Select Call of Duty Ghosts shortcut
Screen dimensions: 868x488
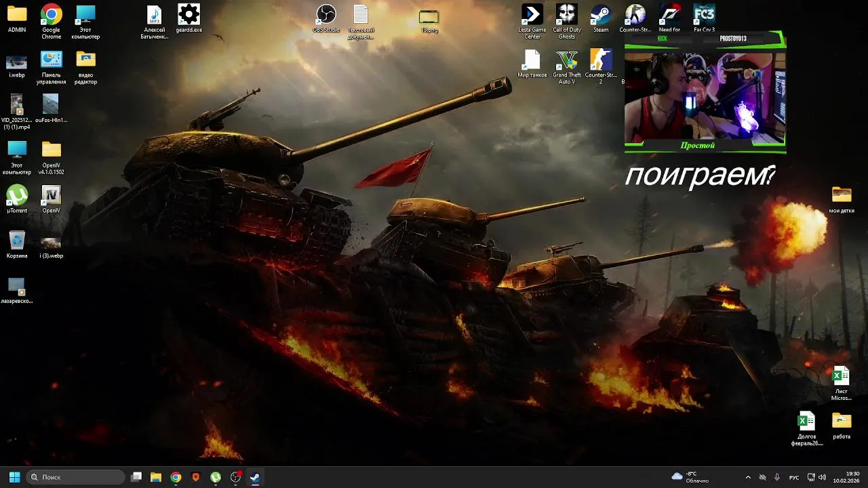coord(567,21)
